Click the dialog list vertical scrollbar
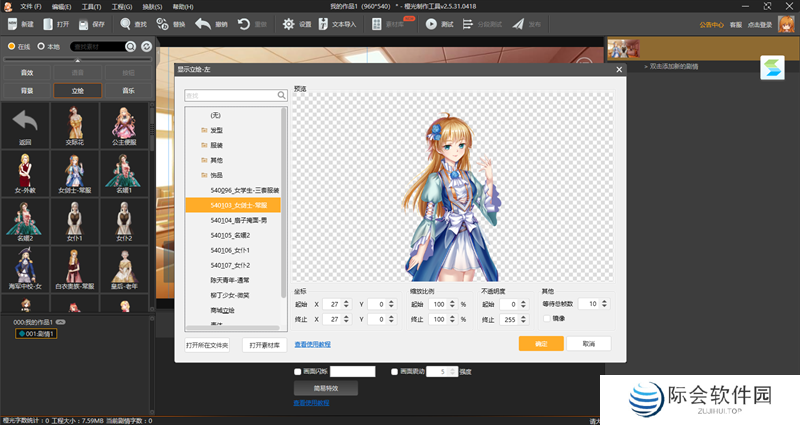Image resolution: width=800 pixels, height=425 pixels. point(284,204)
